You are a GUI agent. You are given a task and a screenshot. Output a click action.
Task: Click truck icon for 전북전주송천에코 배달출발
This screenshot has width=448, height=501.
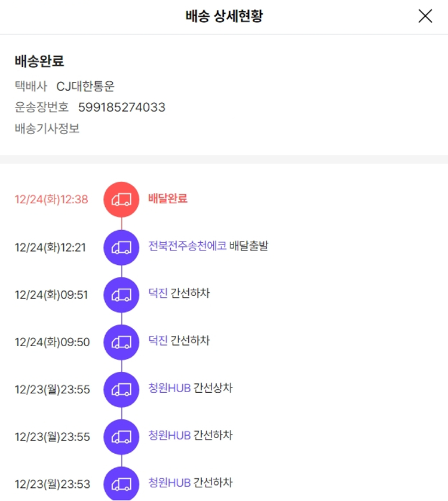(x=121, y=247)
